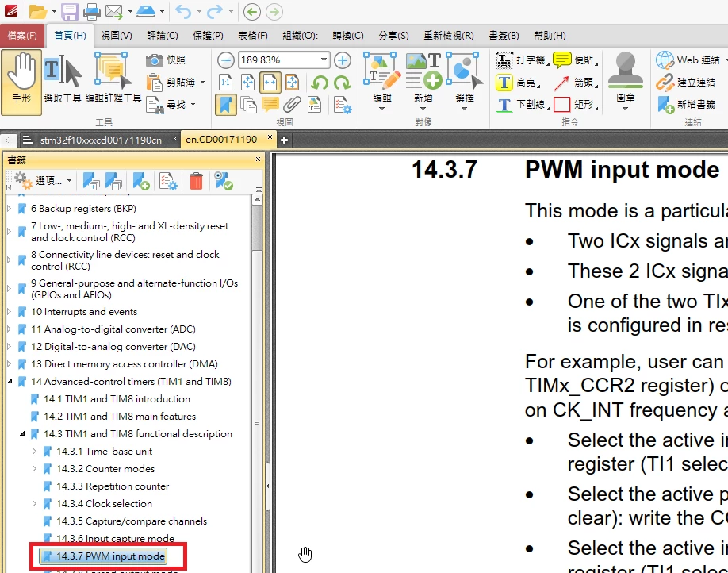Switch to the Convert (轉換) ribbon tab
The height and width of the screenshot is (573, 728).
(x=348, y=36)
